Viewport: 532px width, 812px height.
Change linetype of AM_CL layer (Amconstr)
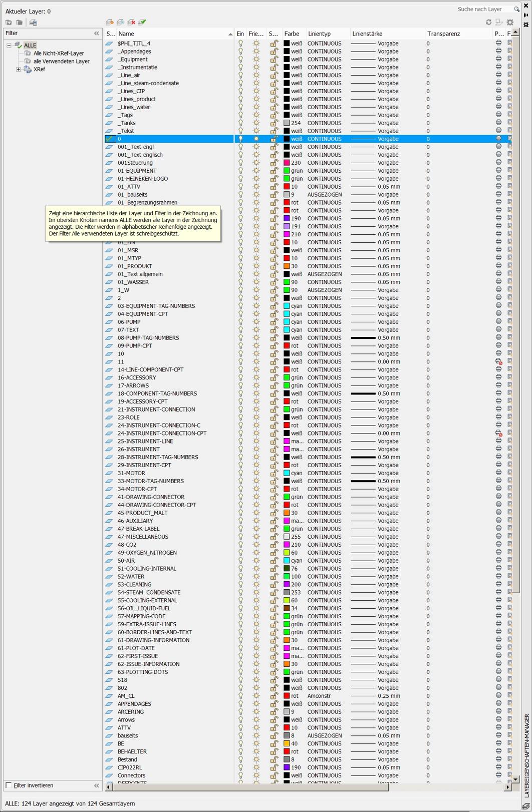pyautogui.click(x=319, y=696)
